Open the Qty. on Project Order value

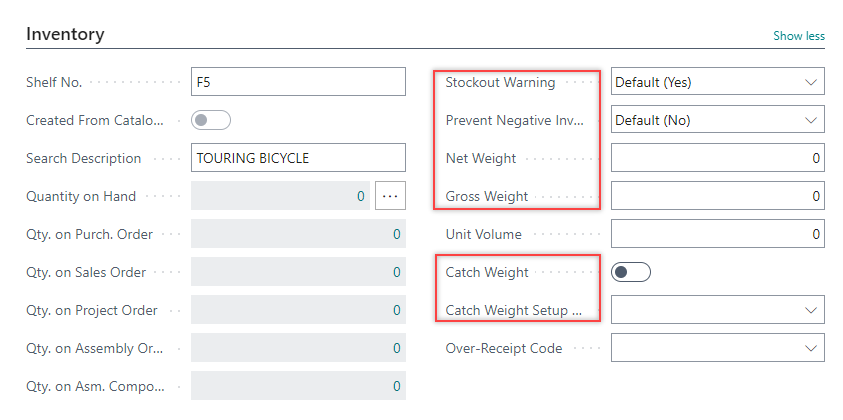[x=396, y=310]
